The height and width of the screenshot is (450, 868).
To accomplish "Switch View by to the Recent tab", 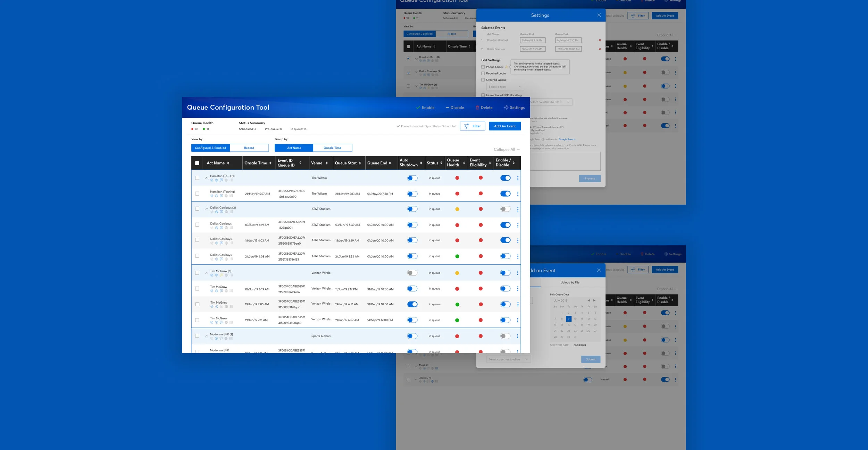I will [249, 148].
